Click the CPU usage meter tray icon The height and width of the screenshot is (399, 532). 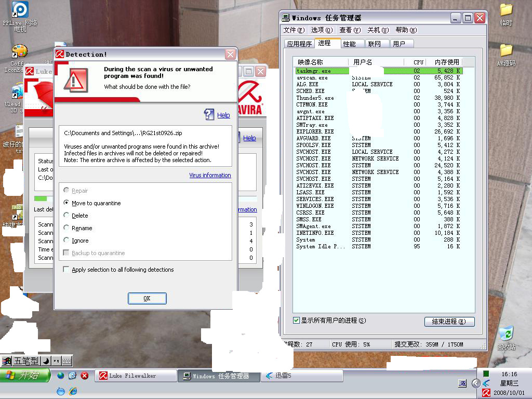point(486,374)
